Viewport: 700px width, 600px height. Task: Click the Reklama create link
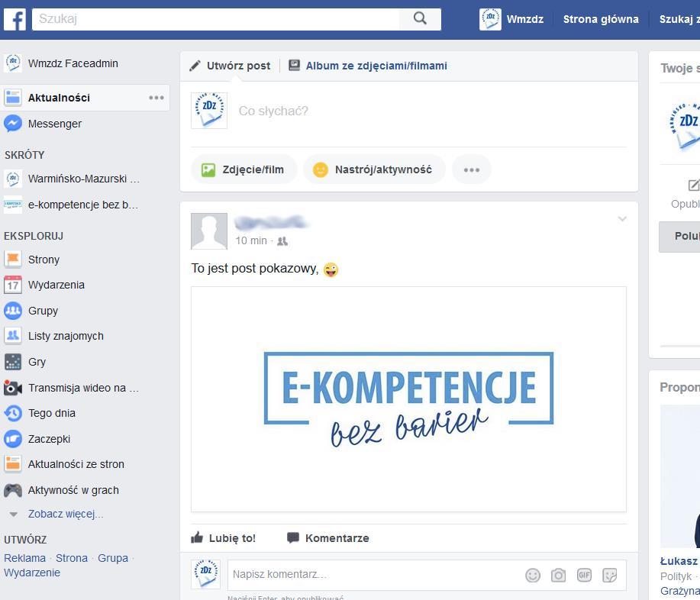[24, 558]
